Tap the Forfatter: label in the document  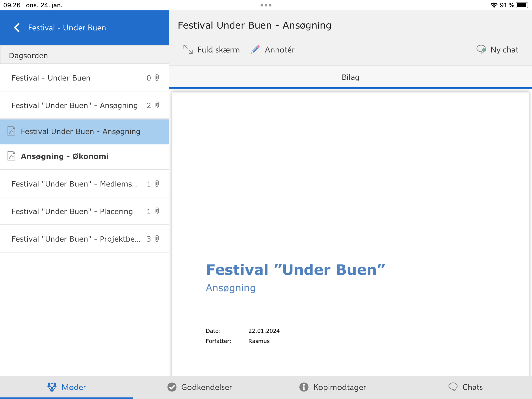point(218,341)
